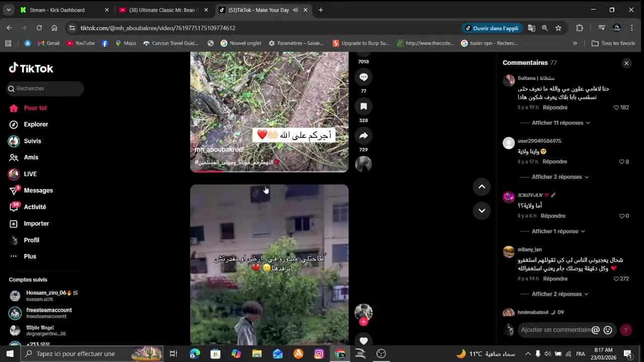This screenshot has width=644, height=362.
Task: Expand Afficher 3 réponses
Action: 560,177
